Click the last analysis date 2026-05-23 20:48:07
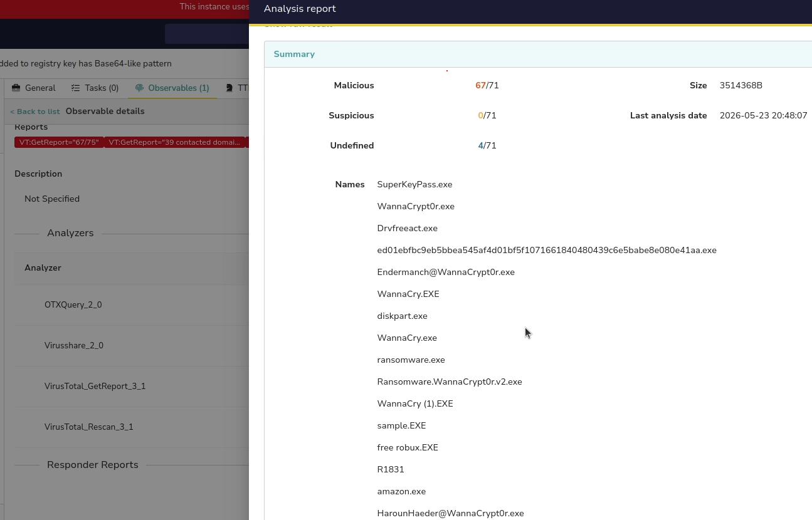The width and height of the screenshot is (812, 520). (763, 115)
